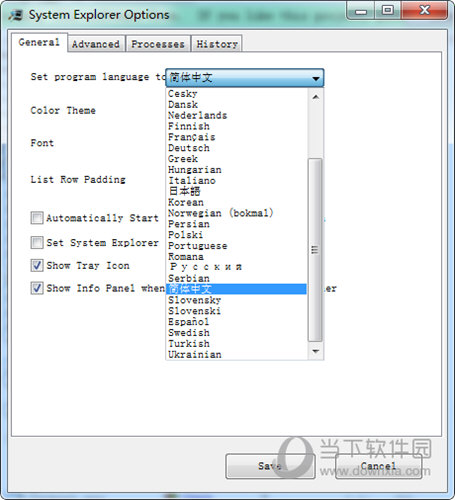Viewport: 455px width, 500px height.
Task: Click the System Explorer title bar icon
Action: click(15, 15)
